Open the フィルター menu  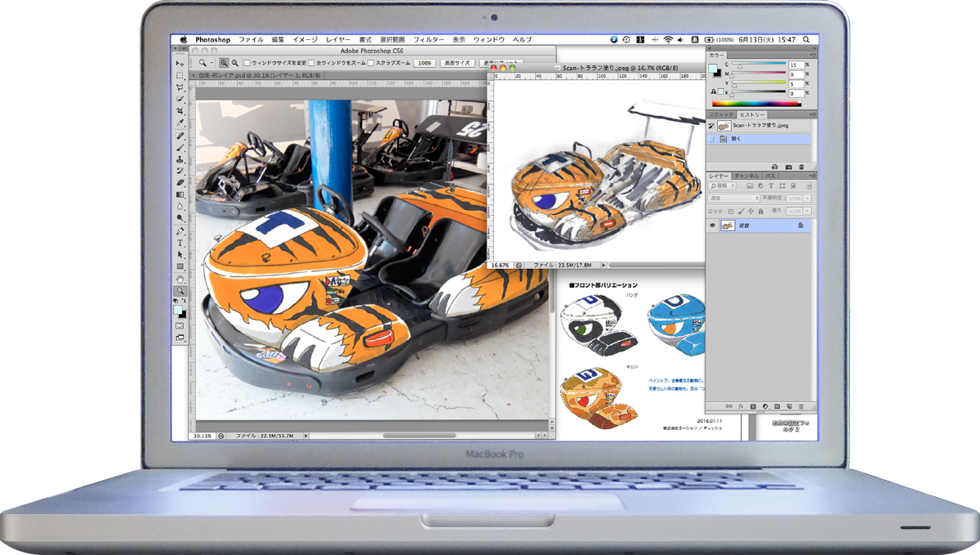click(429, 39)
